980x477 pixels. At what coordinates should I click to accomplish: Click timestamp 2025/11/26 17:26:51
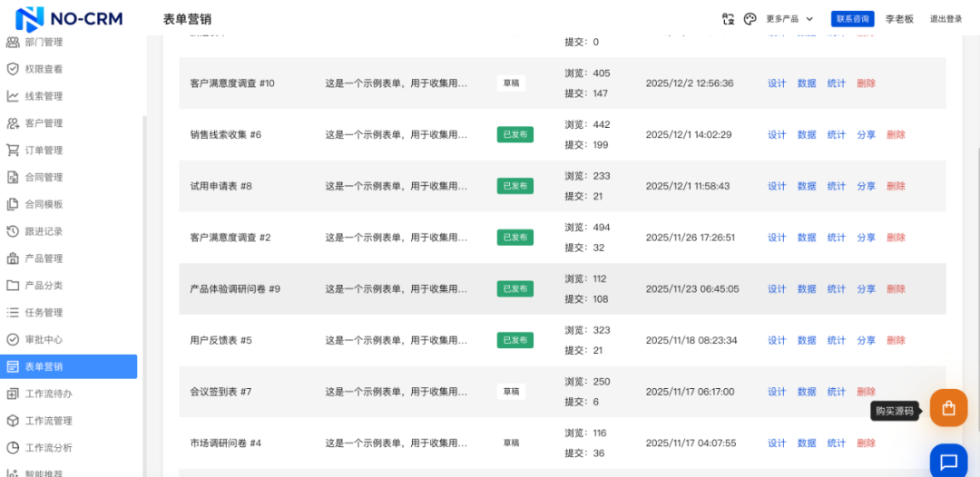690,238
